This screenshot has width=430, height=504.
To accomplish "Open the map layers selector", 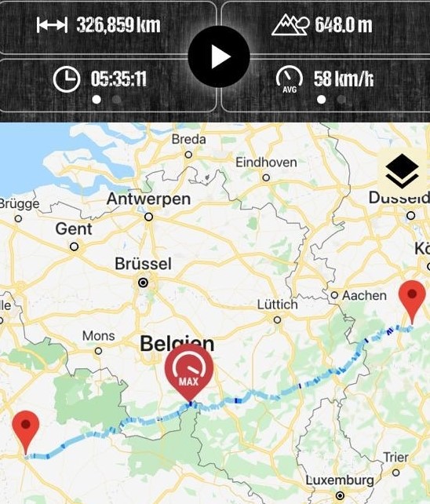I will pos(402,171).
